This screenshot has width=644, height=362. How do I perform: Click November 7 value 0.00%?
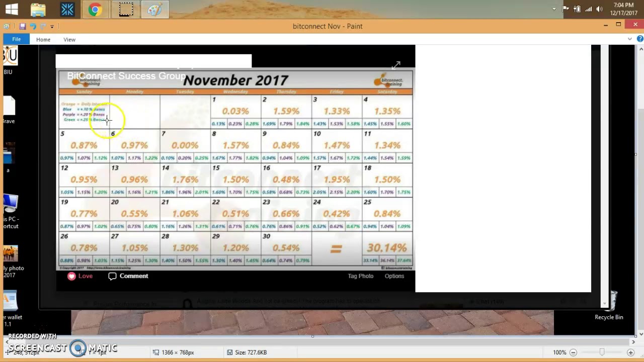[x=185, y=145]
